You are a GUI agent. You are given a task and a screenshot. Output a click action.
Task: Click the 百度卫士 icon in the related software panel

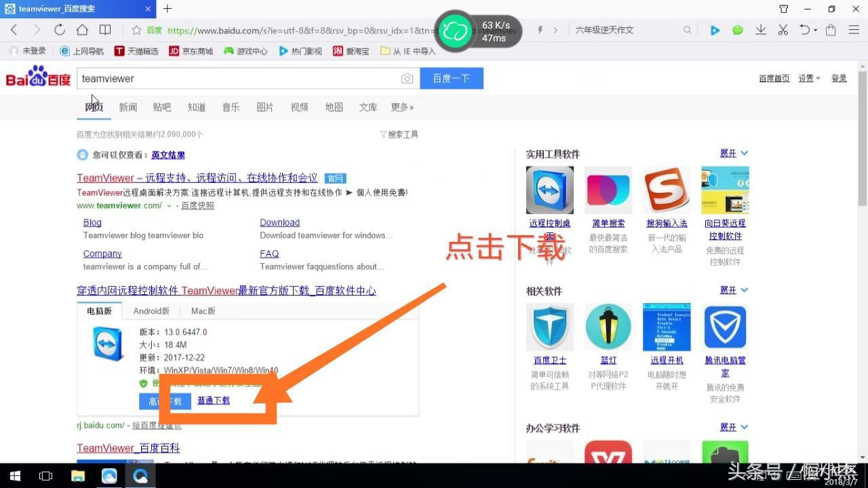(549, 326)
